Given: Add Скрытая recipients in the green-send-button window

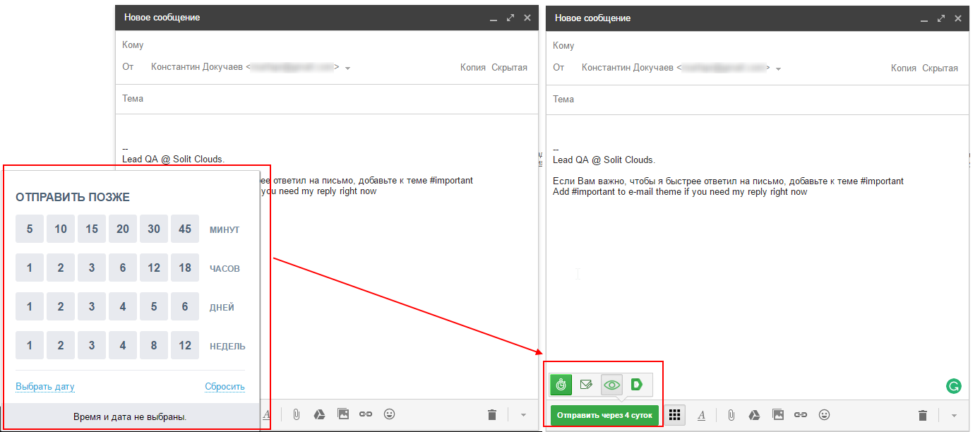Looking at the screenshot, I should pyautogui.click(x=940, y=68).
